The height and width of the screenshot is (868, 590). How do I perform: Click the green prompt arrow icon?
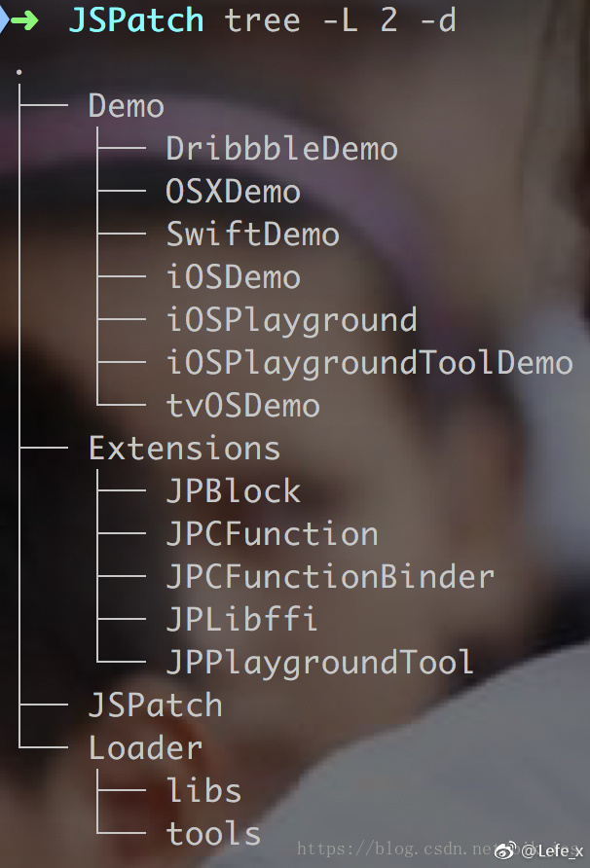24,21
